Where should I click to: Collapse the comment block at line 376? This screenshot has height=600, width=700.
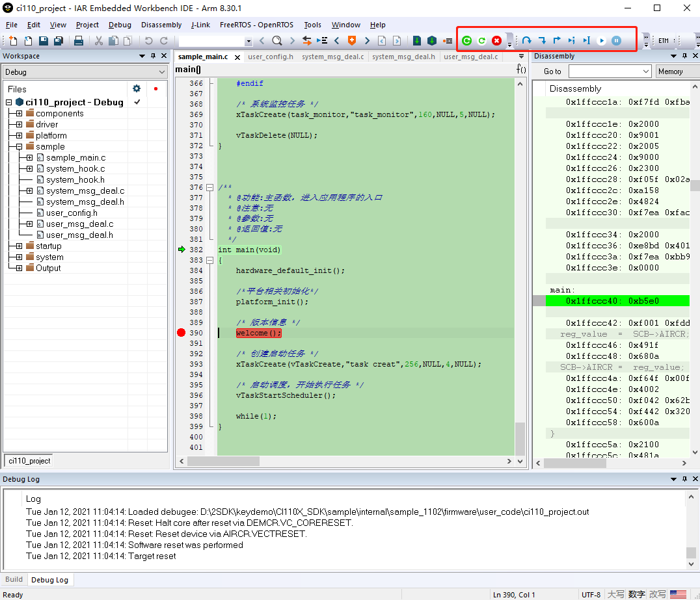point(210,187)
